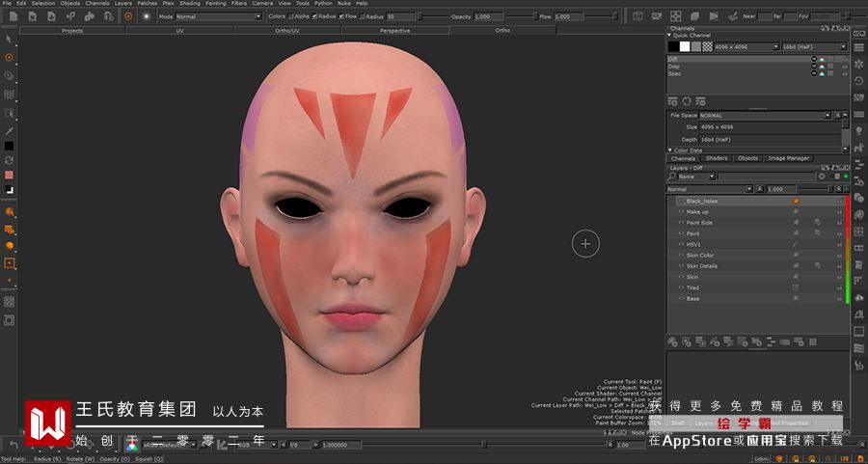This screenshot has width=868, height=464.
Task: Hide the Black_holes layer via eye icon
Action: tap(682, 201)
